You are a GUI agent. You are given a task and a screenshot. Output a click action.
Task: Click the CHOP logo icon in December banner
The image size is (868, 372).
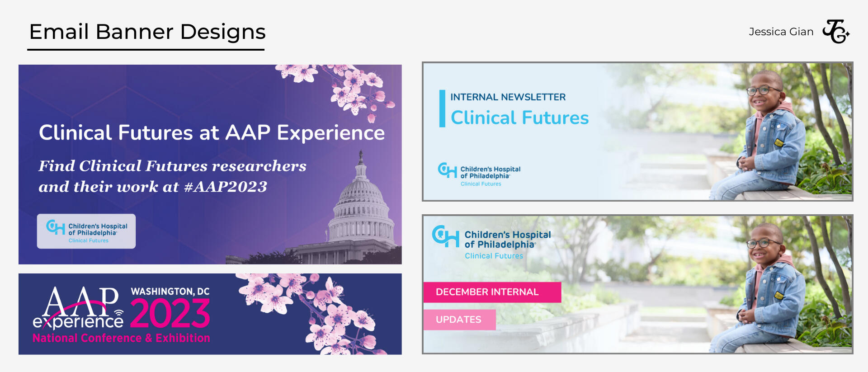pos(445,235)
